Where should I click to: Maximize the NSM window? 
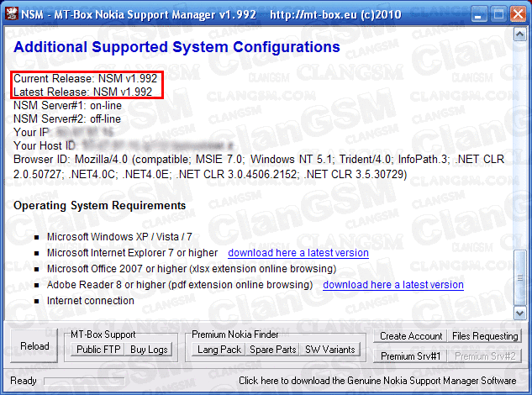[498, 14]
